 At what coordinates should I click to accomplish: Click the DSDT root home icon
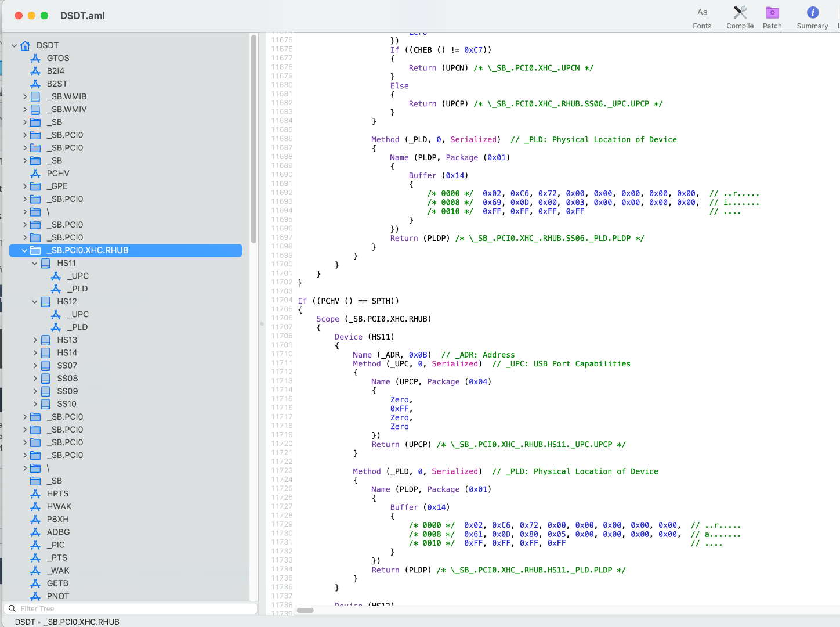[26, 45]
